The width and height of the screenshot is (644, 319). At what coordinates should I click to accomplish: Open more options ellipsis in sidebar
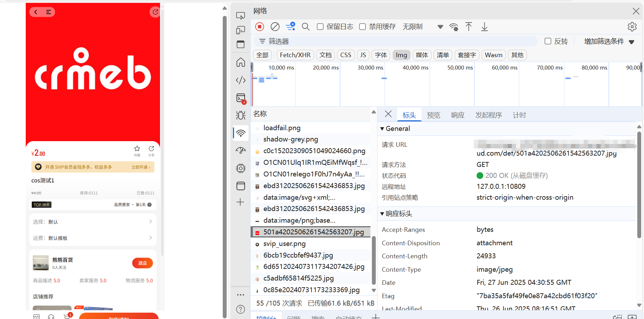click(x=240, y=295)
